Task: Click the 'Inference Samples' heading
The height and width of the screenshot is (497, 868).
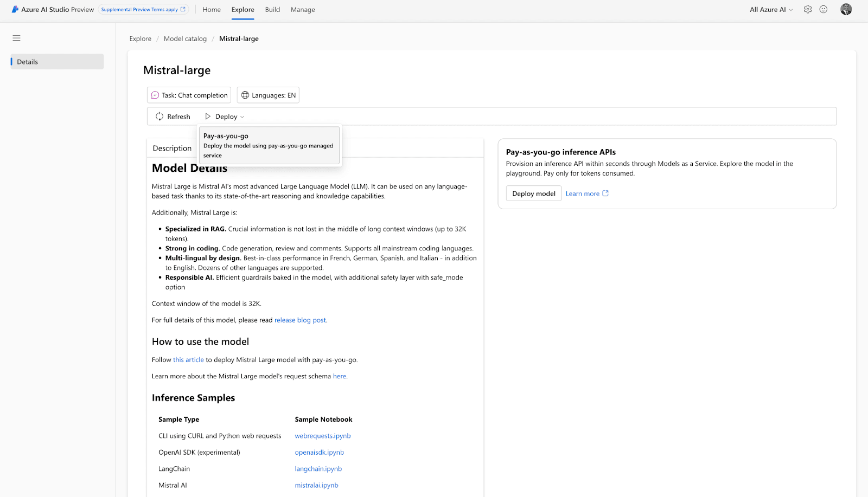Action: 193,398
